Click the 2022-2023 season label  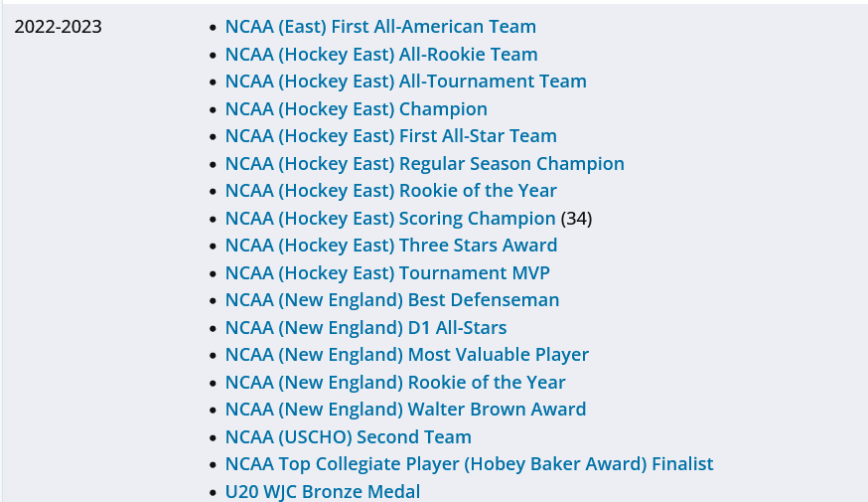(x=58, y=27)
